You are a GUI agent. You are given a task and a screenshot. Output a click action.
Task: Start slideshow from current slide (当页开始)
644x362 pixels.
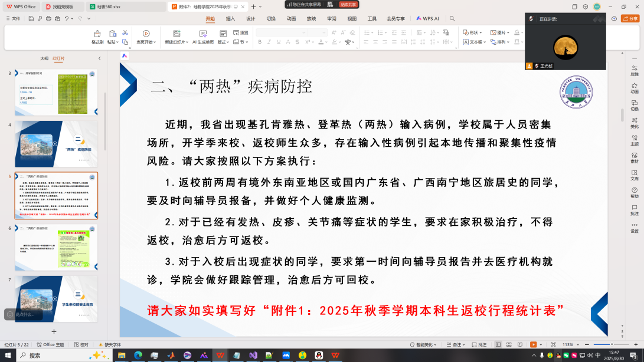[146, 34]
